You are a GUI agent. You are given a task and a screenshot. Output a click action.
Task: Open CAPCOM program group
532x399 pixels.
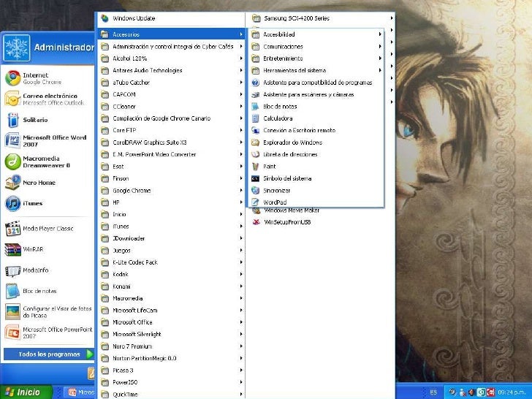171,94
